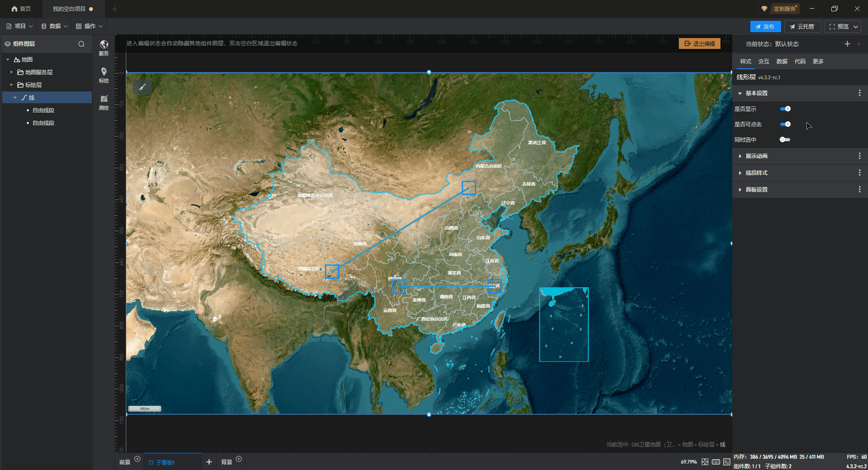Select the first 自由线段 item
This screenshot has height=470, width=868.
[x=43, y=110]
